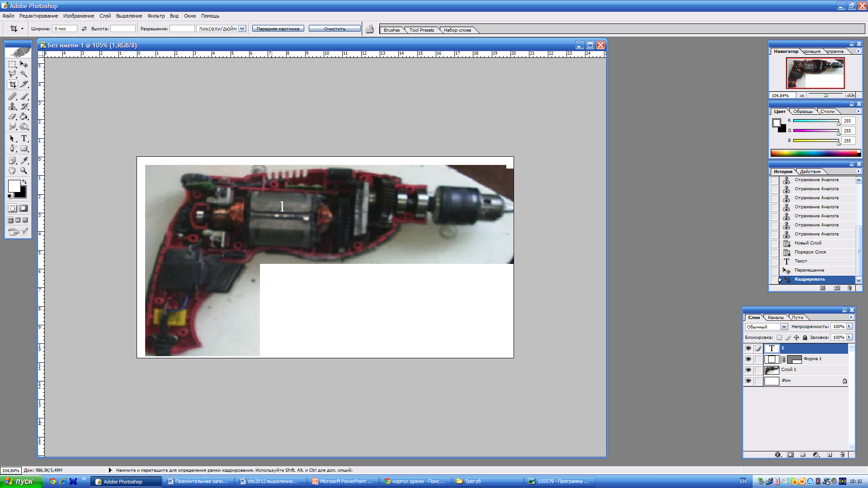Expand the Непрозрачность opacity slider arrow

point(849,326)
